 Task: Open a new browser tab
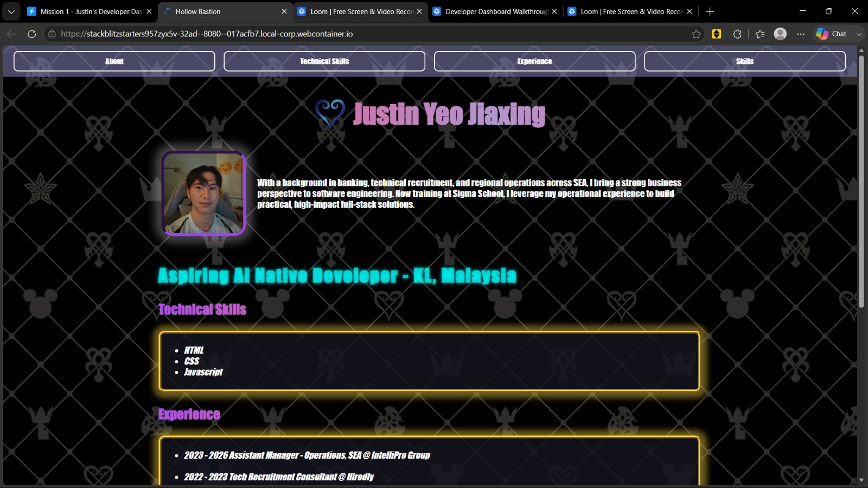coord(710,11)
